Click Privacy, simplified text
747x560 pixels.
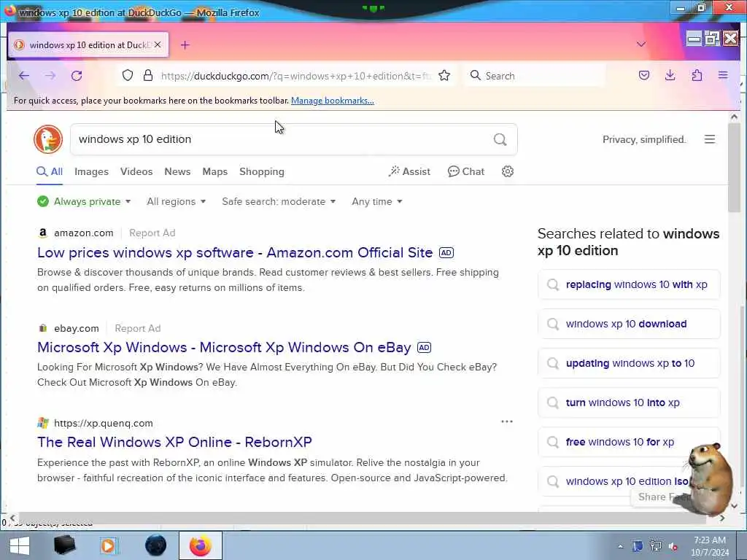click(x=644, y=139)
